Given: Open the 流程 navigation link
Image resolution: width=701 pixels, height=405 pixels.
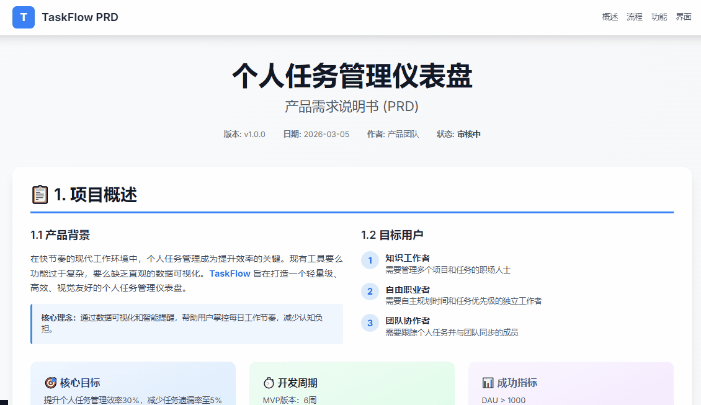Looking at the screenshot, I should click(634, 17).
